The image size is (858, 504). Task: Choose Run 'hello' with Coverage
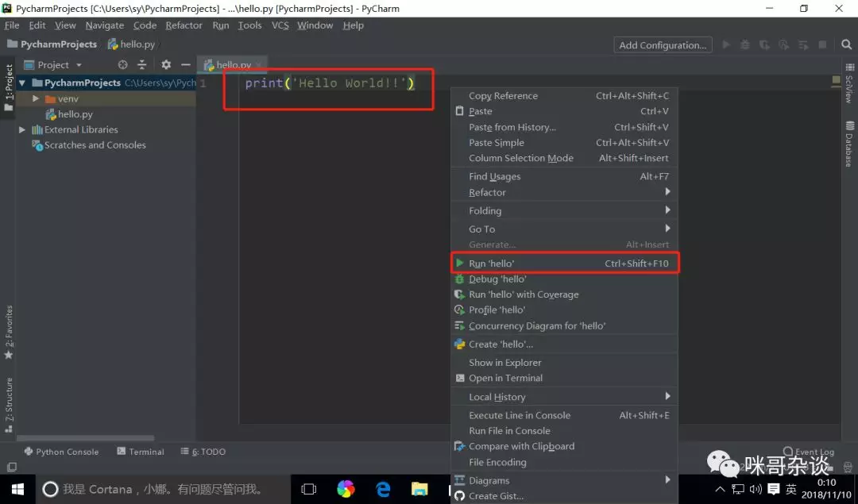tap(564, 294)
